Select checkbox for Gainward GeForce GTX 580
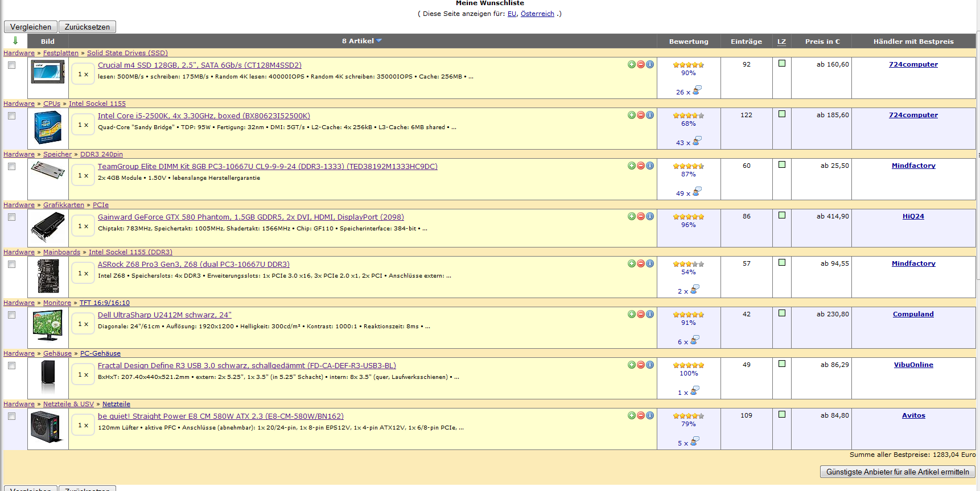Screen dimensions: 980x491 point(11,217)
